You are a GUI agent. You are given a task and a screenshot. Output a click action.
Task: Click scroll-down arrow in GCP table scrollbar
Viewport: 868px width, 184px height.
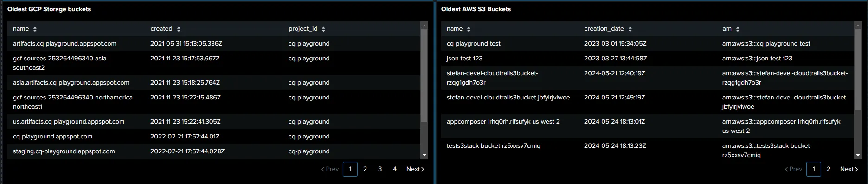pos(424,155)
